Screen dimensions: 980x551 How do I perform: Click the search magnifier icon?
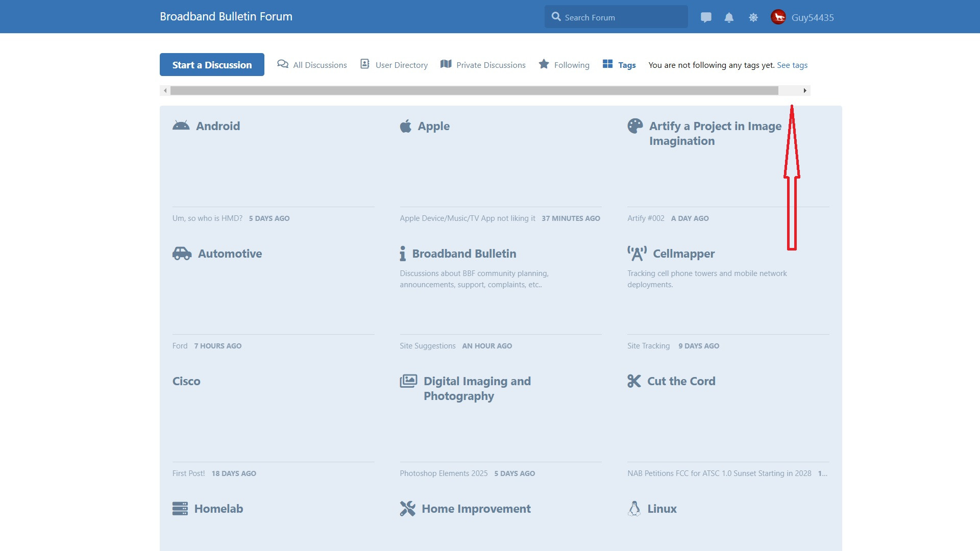pyautogui.click(x=556, y=17)
